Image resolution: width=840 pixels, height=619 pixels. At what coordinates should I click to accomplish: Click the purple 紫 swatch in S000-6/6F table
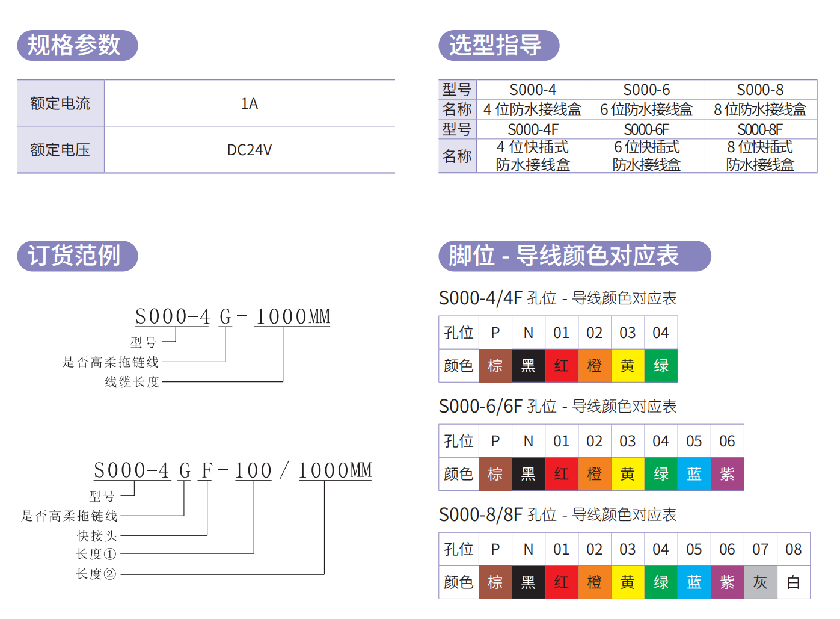(x=727, y=473)
